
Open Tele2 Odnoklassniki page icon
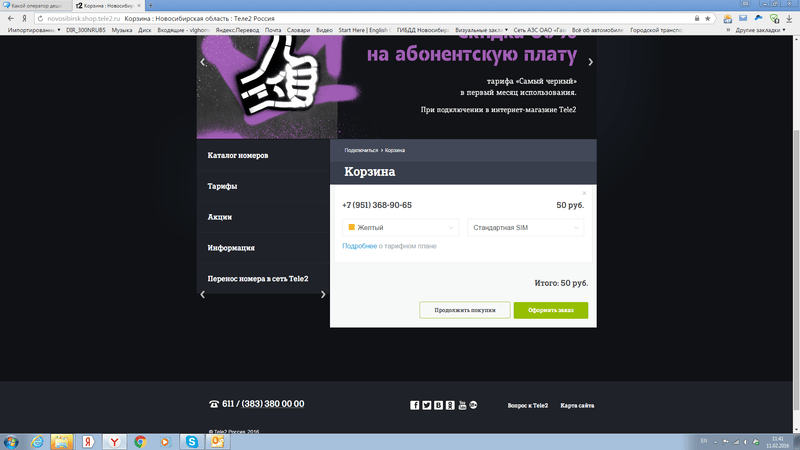point(450,405)
